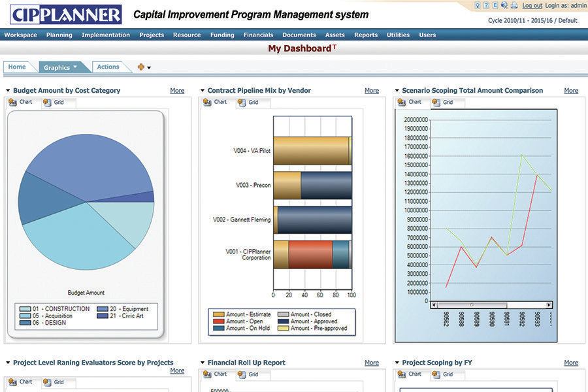Click More on Contract Pipeline Mix by Vendor
This screenshot has height=392, width=588.
372,90
